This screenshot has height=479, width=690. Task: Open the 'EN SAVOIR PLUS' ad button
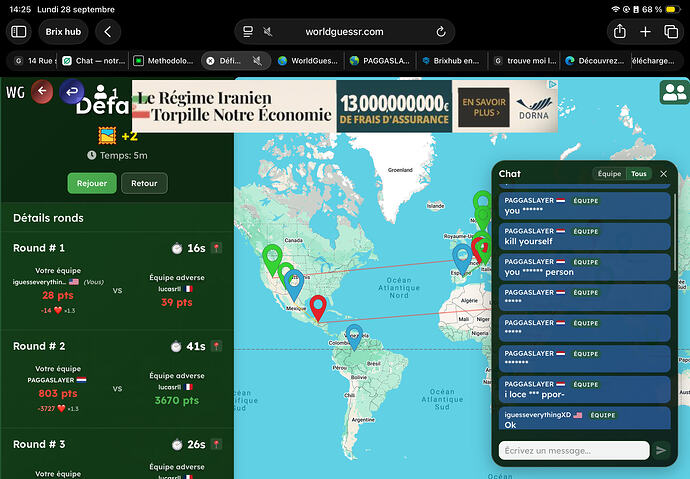tap(484, 107)
